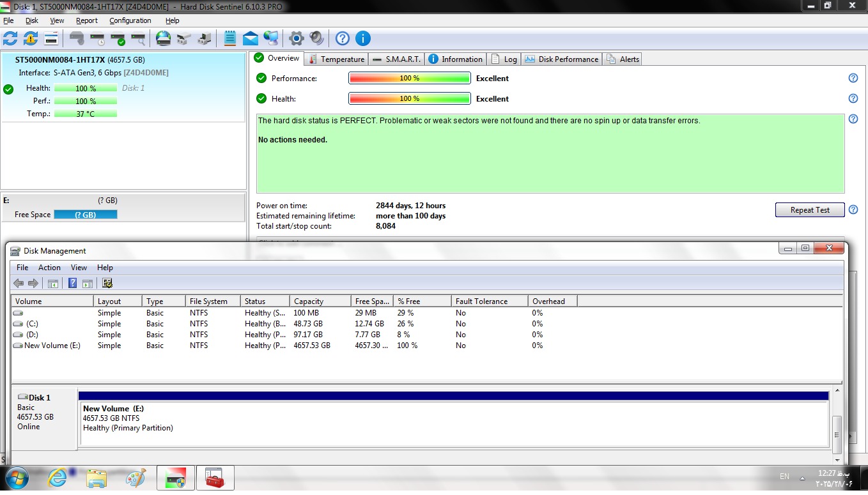Image resolution: width=868 pixels, height=495 pixels.
Task: Open the gear configuration toolbar icon
Action: 296,38
